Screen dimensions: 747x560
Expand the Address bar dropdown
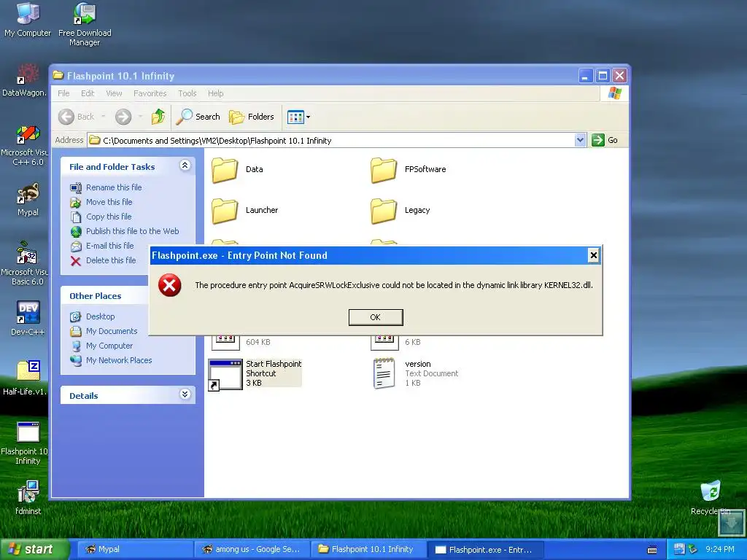click(x=580, y=140)
